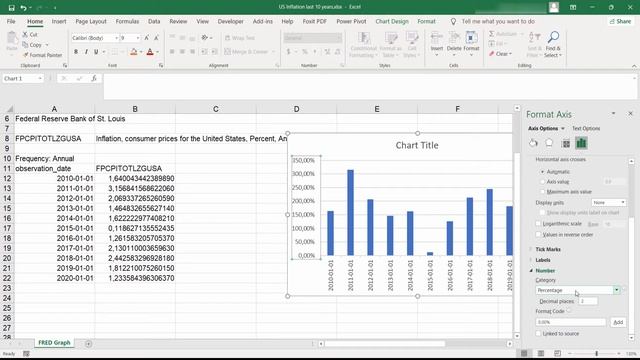Select the Axis value radio button
This screenshot has width=640, height=360.
tap(542, 182)
